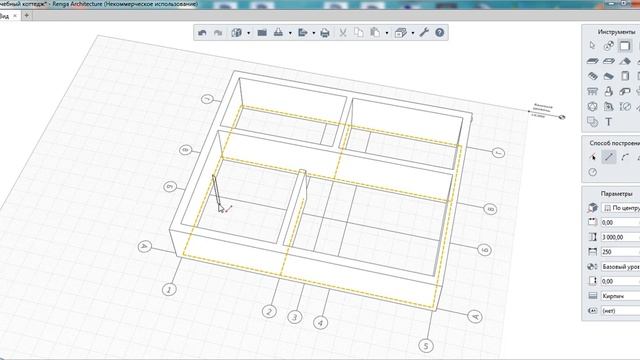Click the 250 thickness field
This screenshot has width=640, height=360.
(x=620, y=252)
